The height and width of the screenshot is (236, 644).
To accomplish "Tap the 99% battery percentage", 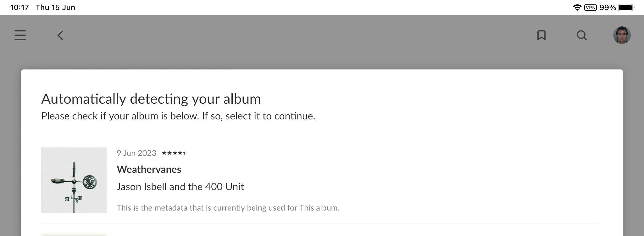I will click(x=608, y=8).
